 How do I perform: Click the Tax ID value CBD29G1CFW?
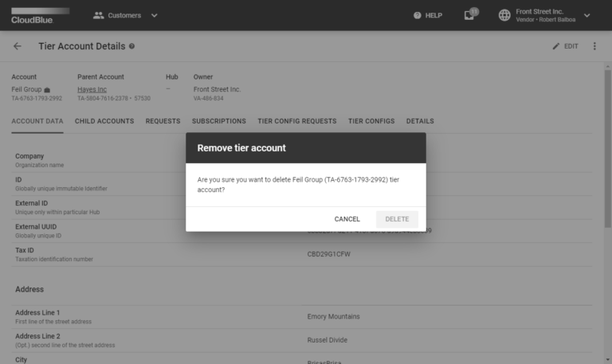click(328, 254)
